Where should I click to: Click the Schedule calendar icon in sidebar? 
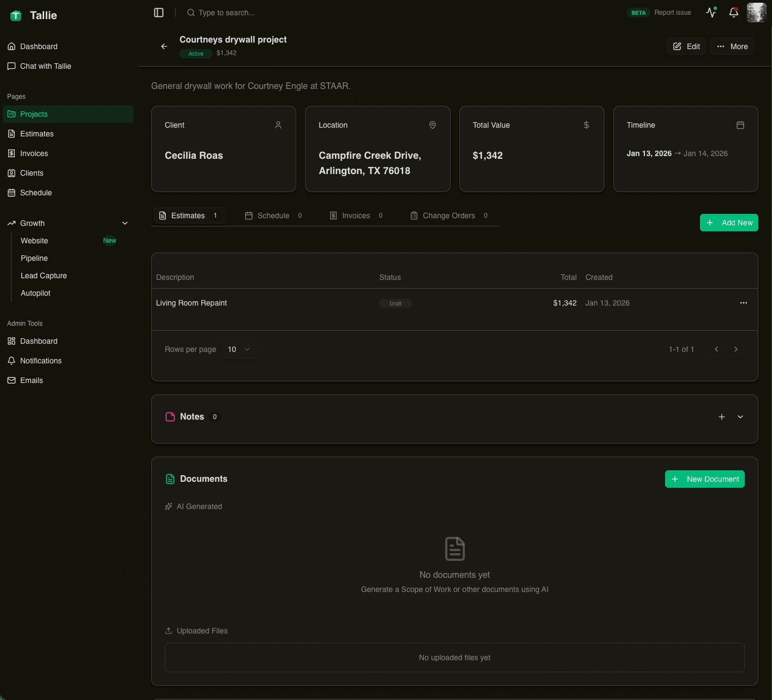pos(12,193)
